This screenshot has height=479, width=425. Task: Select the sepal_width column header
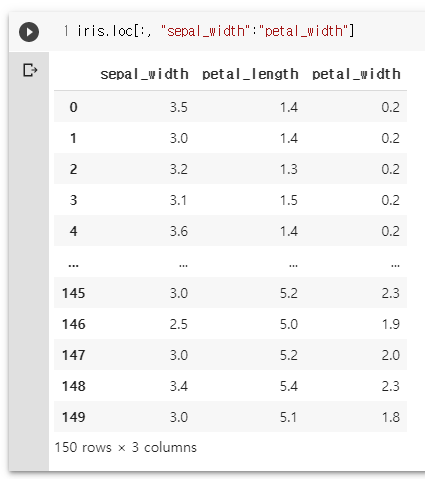(144, 74)
